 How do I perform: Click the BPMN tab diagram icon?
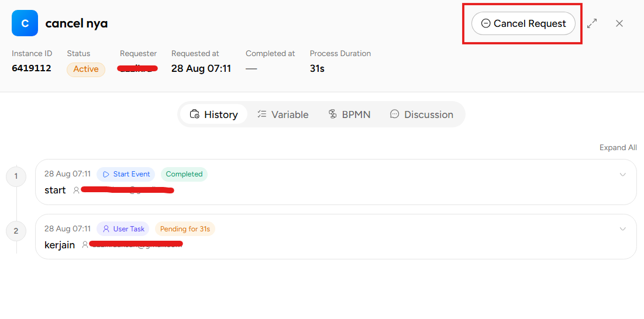[333, 115]
